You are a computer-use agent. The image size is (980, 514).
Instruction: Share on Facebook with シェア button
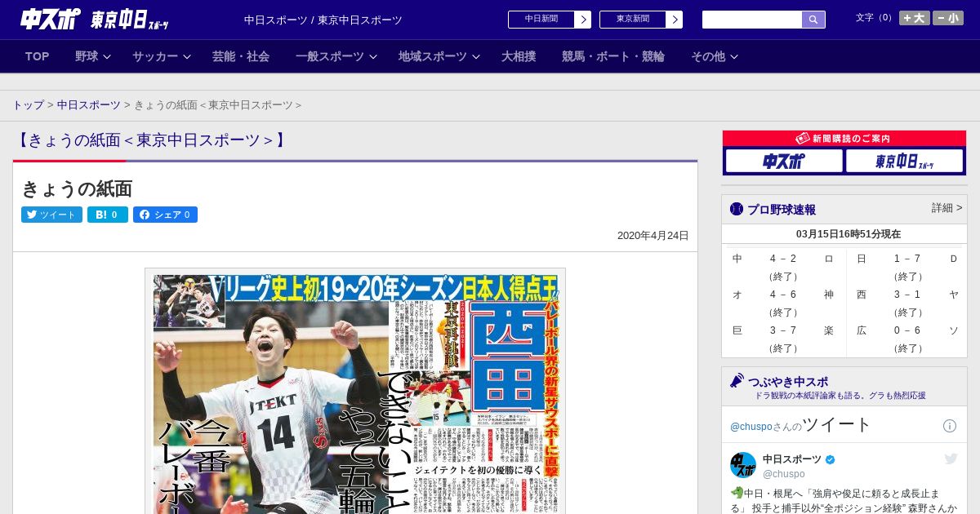click(165, 215)
